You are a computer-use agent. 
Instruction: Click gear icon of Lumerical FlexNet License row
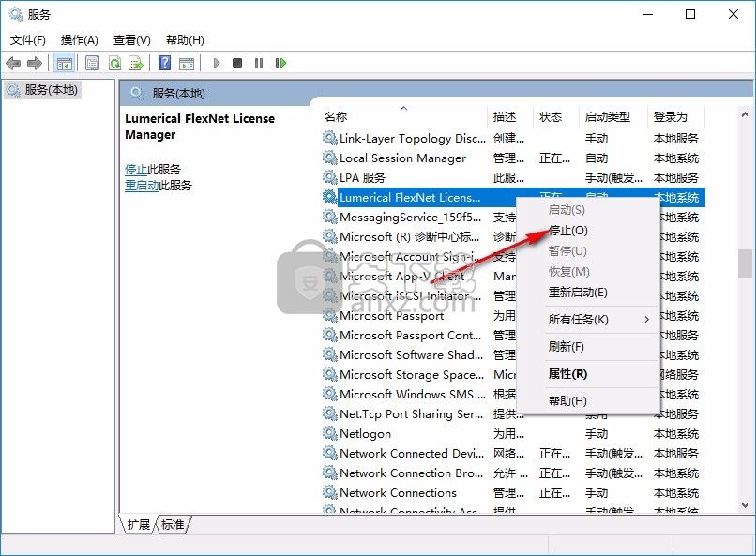[329, 197]
